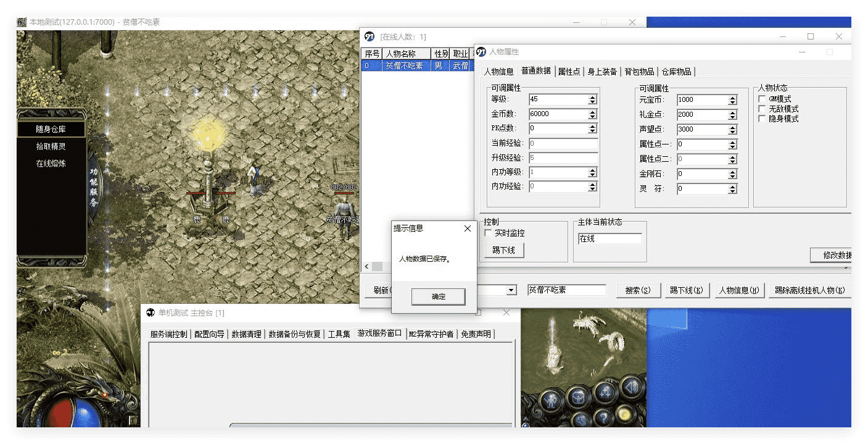This screenshot has width=868, height=444.
Task: Click left arrow of online list scrollbar
Action: tap(366, 266)
